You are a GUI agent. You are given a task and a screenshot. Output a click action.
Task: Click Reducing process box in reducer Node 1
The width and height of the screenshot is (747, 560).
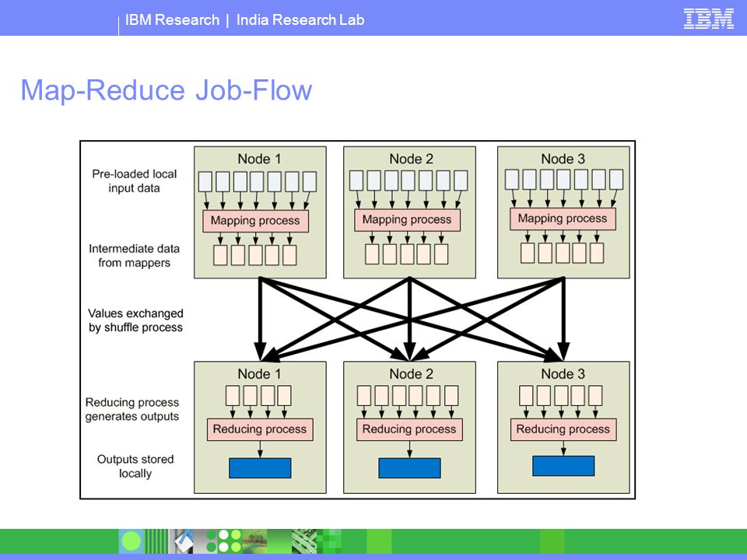(x=260, y=429)
